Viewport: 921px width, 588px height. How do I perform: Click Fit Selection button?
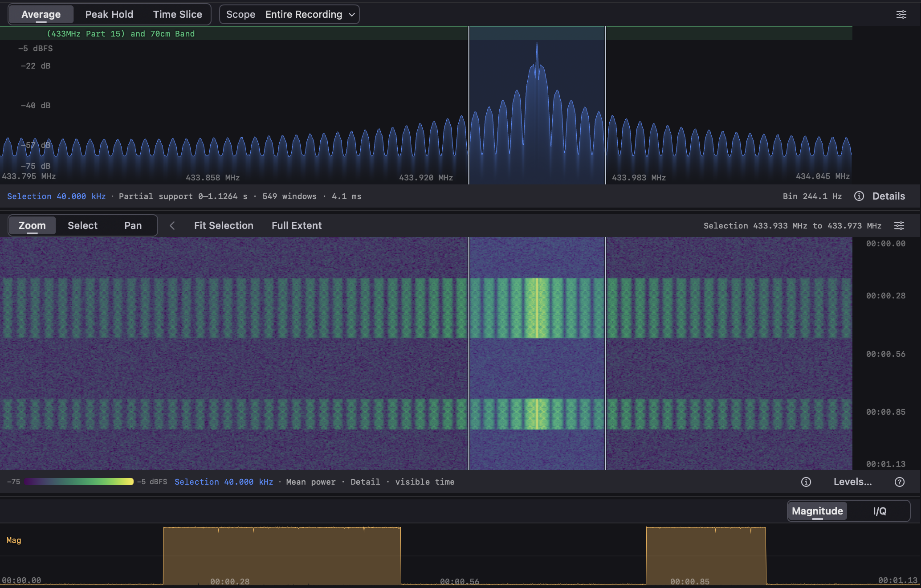224,225
